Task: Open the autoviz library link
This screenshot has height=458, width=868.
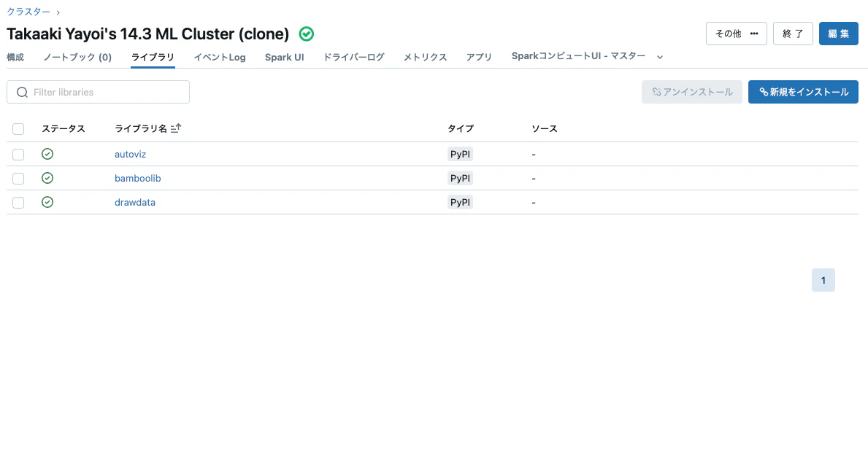Action: pos(130,155)
